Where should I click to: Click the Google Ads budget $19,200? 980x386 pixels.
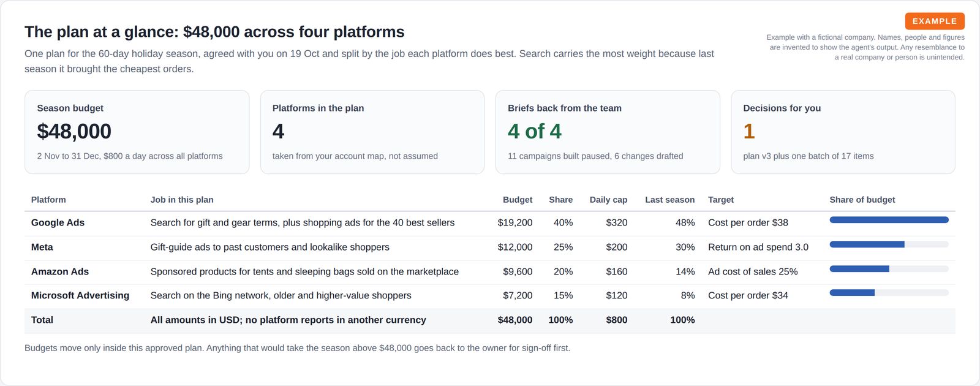[515, 222]
